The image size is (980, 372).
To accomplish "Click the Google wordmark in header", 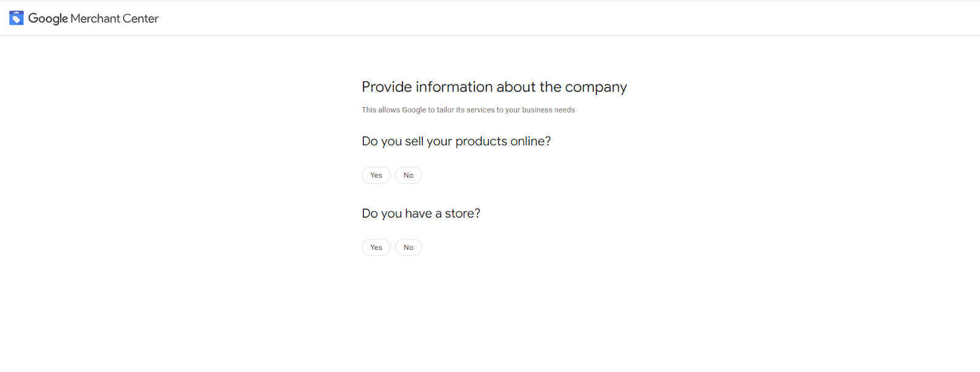I will click(48, 19).
